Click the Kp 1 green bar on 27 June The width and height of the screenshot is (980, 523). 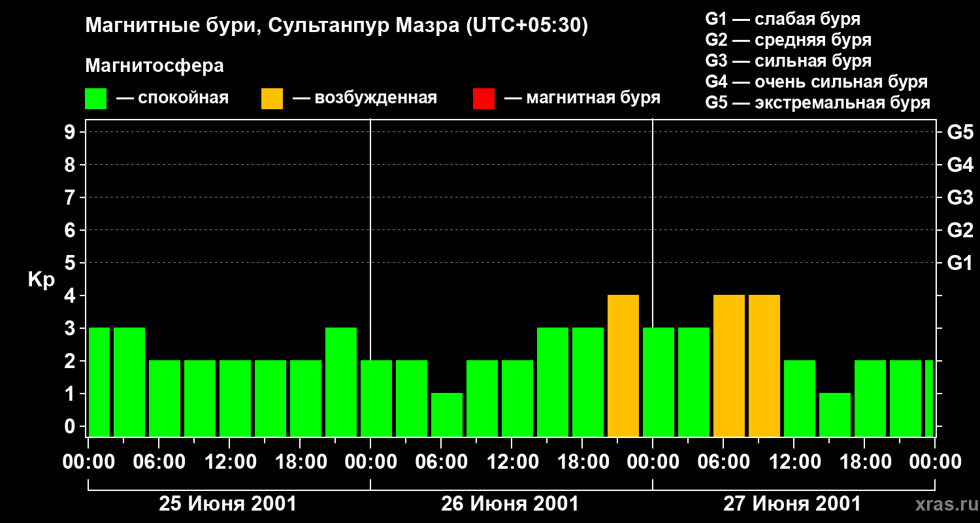click(835, 415)
